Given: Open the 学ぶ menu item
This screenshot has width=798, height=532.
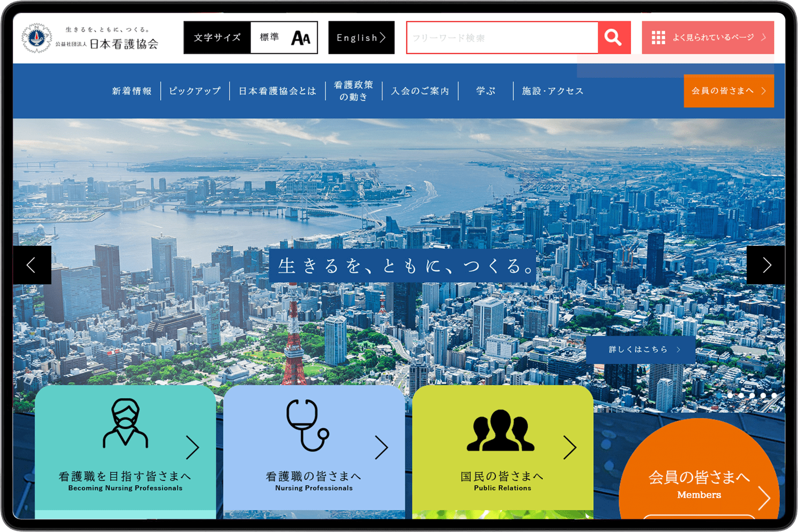Looking at the screenshot, I should (486, 91).
